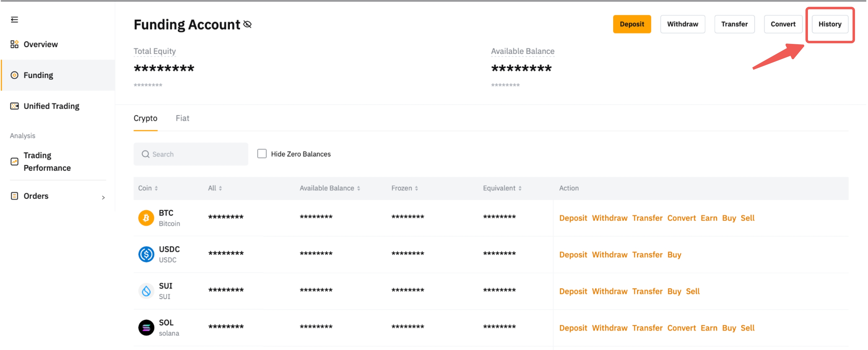This screenshot has height=350, width=868.
Task: Expand the Orders sidebar submenu
Action: [103, 197]
